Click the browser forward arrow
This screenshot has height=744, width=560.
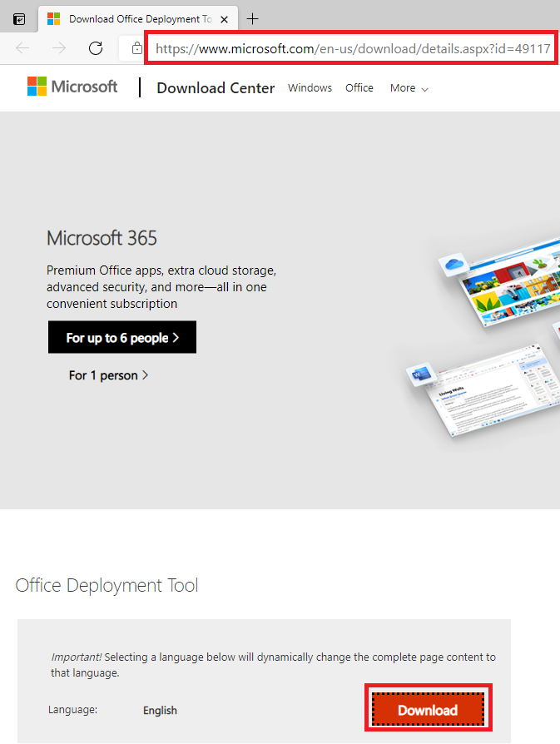(x=59, y=48)
